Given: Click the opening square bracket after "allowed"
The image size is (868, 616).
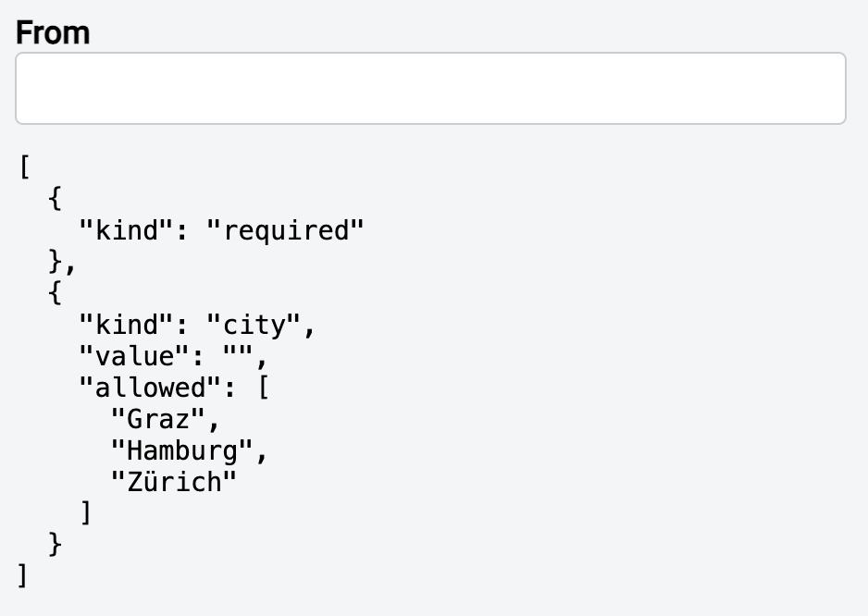Looking at the screenshot, I should (263, 388).
